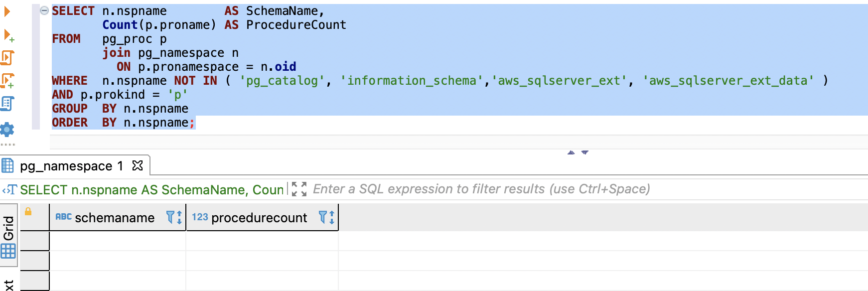868x291 pixels.
Task: Click the procedurecount column filter and sort icon
Action: 326,217
